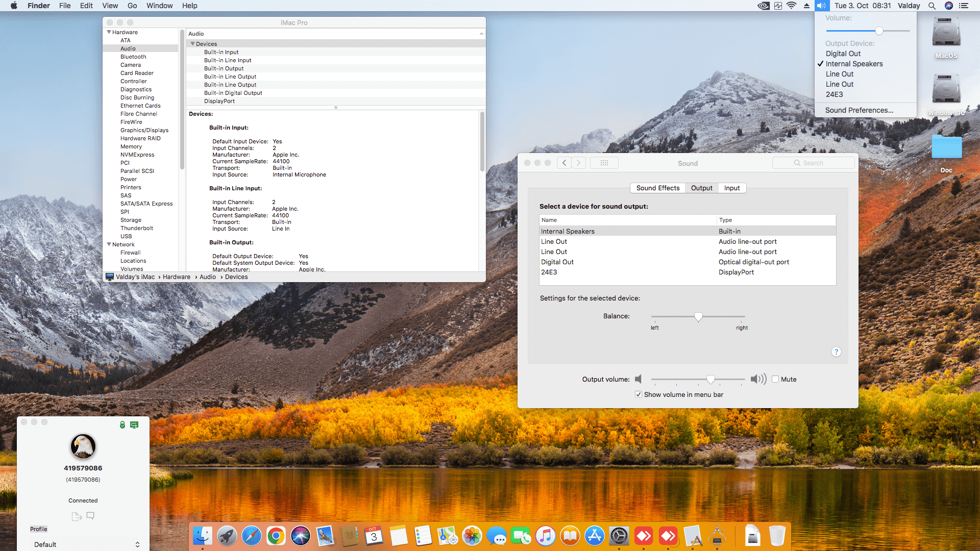980x551 pixels.
Task: Open System Preferences gear in Dock
Action: pyautogui.click(x=619, y=536)
